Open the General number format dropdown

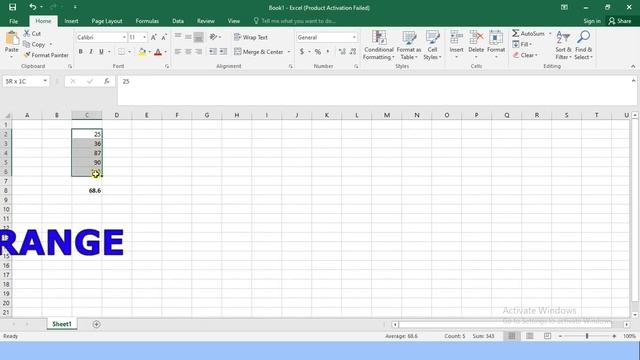tap(354, 37)
